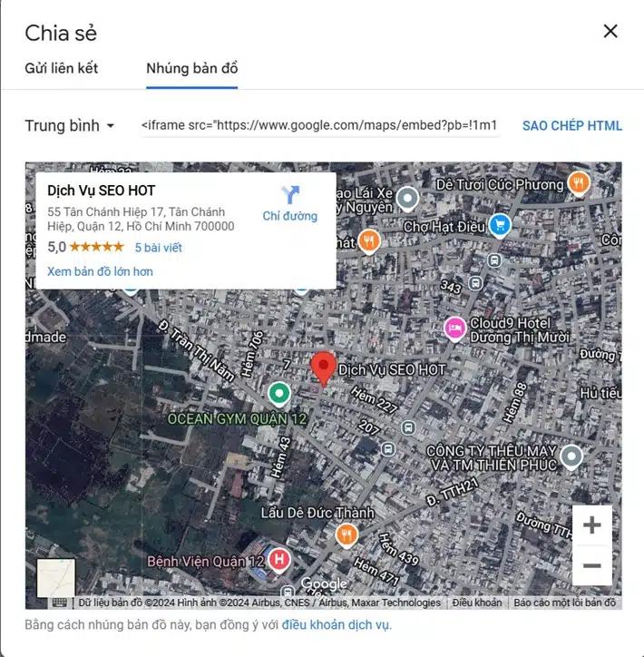Select the Nhúng bản đồ tab
The image size is (644, 657).
pyautogui.click(x=191, y=68)
